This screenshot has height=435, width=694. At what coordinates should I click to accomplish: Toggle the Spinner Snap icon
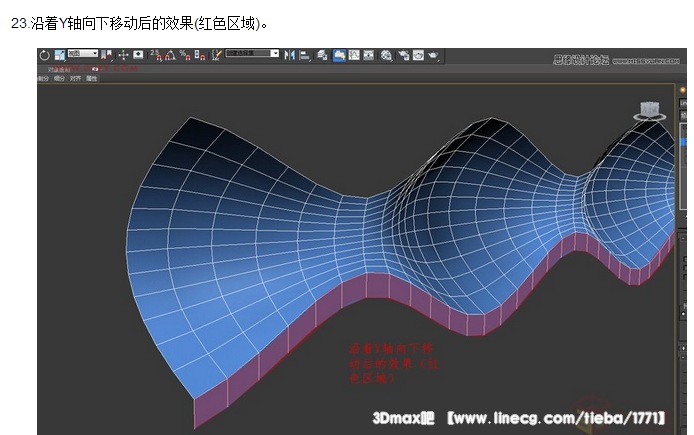pos(200,55)
